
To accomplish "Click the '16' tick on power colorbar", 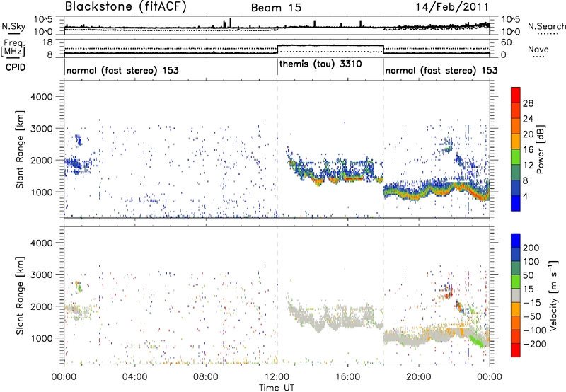I will click(528, 150).
